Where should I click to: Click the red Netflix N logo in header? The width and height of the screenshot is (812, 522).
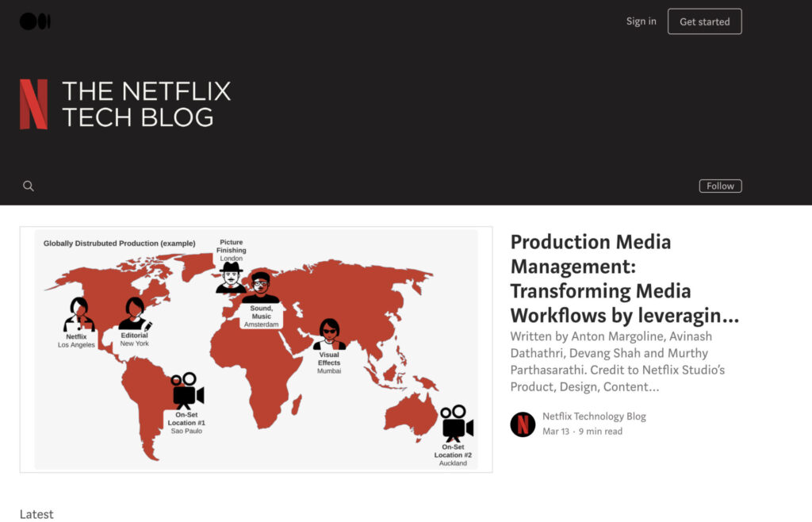point(33,104)
